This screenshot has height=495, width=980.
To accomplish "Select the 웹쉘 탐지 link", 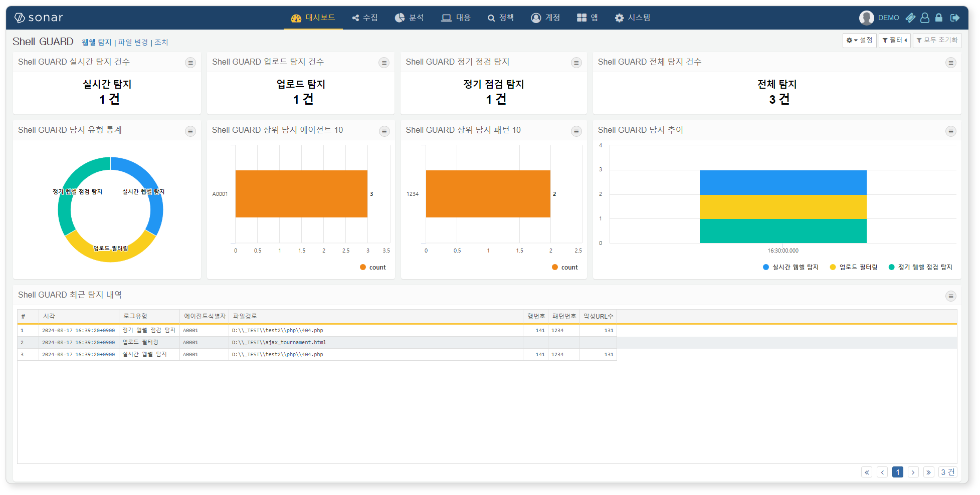I will [96, 43].
